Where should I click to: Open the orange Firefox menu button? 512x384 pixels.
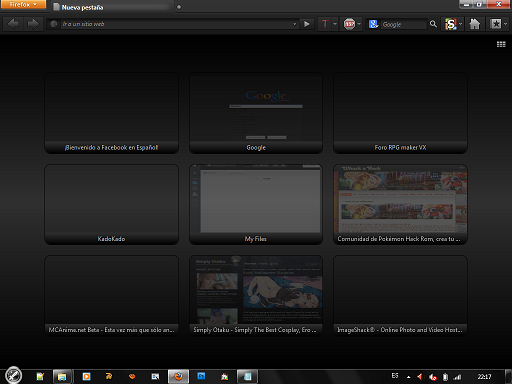pos(23,4)
